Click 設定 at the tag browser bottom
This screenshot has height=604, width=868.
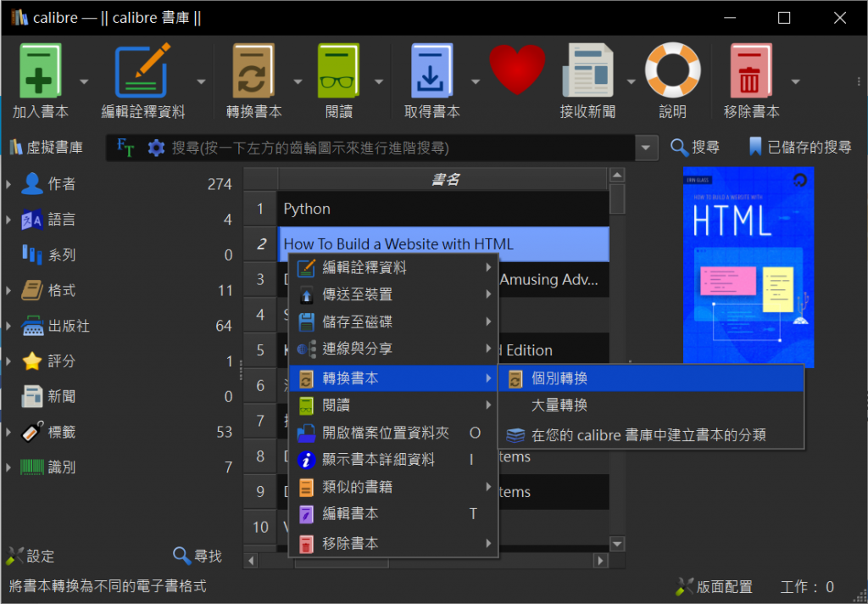[30, 556]
